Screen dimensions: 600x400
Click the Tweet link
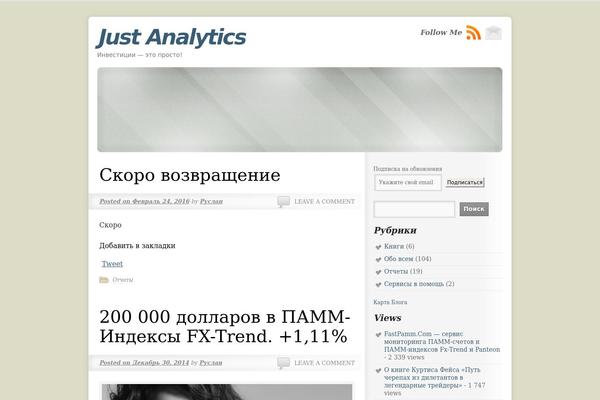(112, 264)
